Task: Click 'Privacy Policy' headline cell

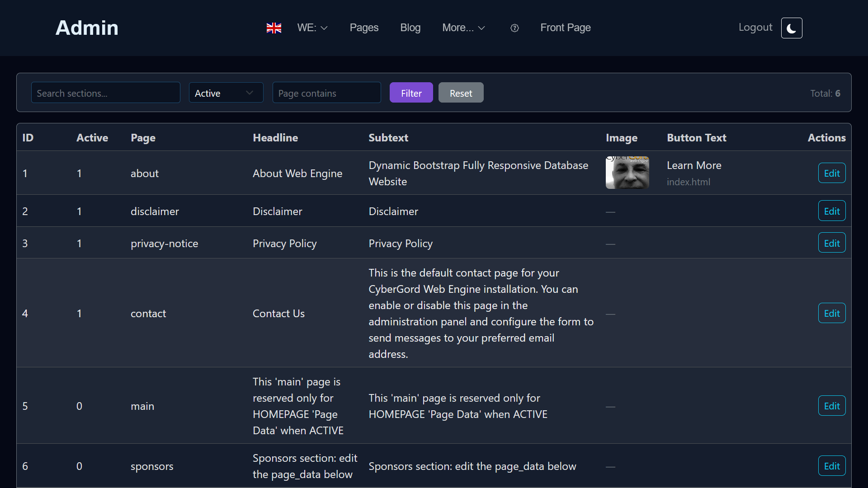Action: coord(284,244)
